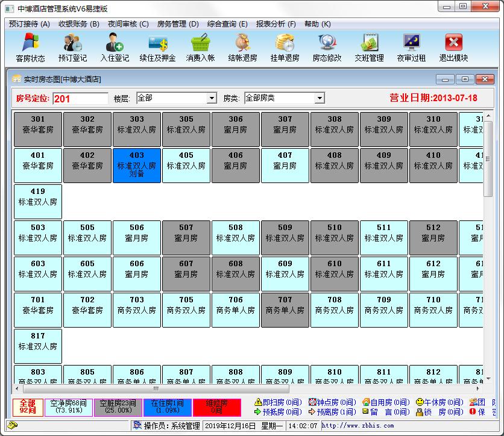This screenshot has width=504, height=436.
Task: Open 结帐退房 checkout icon
Action: pos(242,47)
